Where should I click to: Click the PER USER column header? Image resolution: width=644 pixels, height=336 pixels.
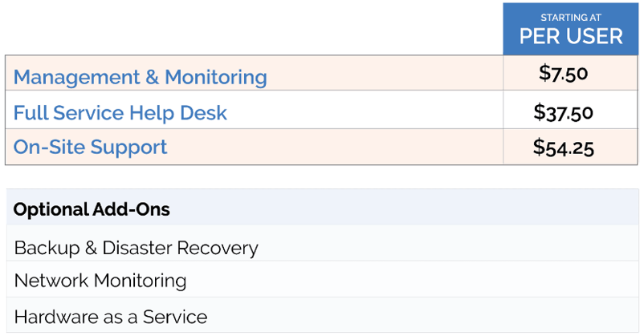(570, 36)
